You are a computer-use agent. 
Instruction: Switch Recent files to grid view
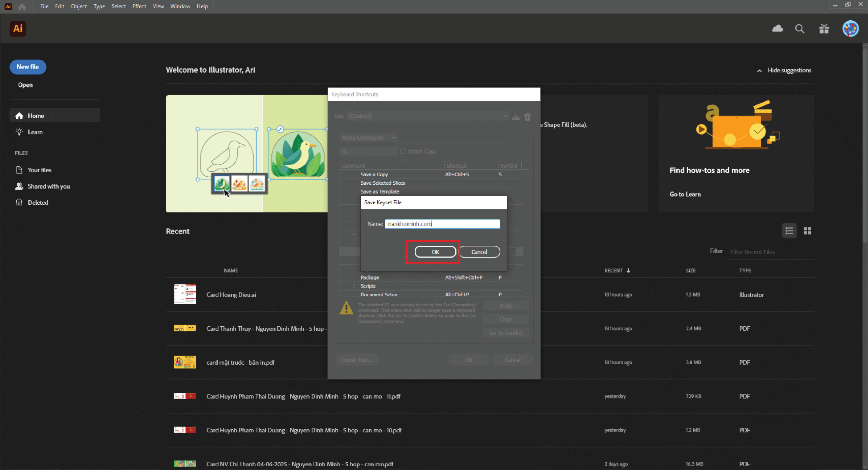point(807,231)
